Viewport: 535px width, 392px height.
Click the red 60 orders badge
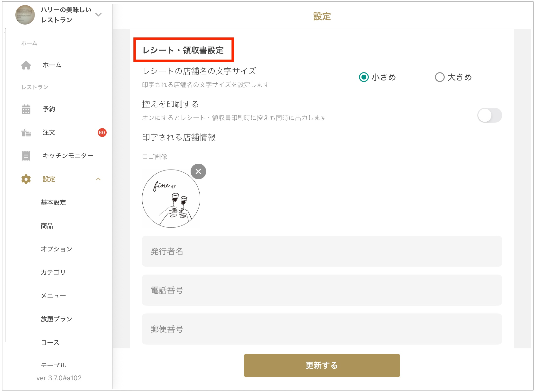102,133
